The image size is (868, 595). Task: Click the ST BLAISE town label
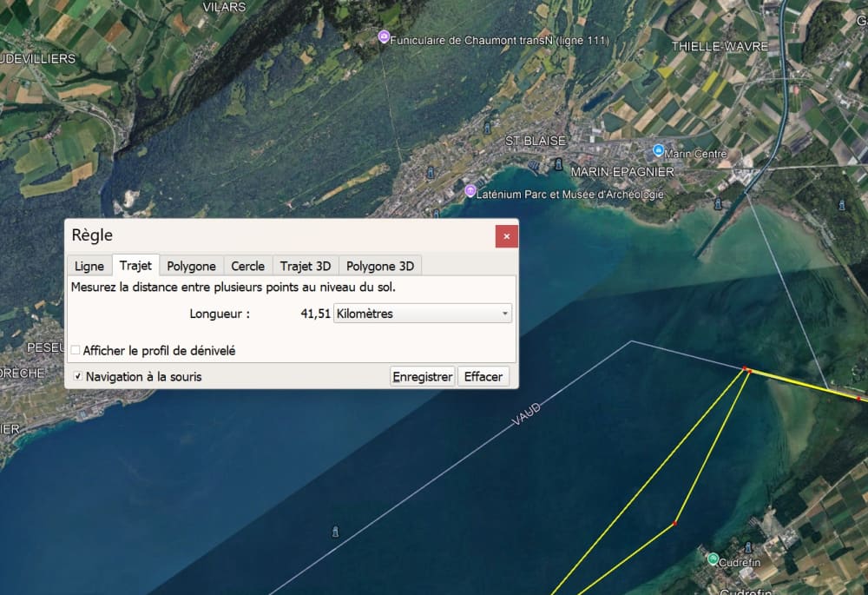coord(536,142)
